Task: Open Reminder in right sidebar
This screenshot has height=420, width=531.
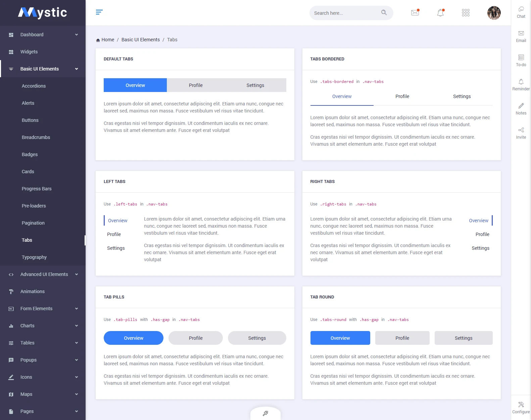Action: (x=521, y=85)
